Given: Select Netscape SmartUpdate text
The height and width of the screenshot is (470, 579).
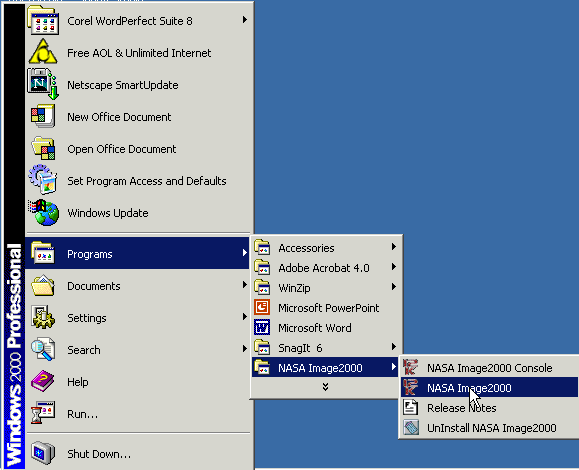Looking at the screenshot, I should (x=123, y=85).
